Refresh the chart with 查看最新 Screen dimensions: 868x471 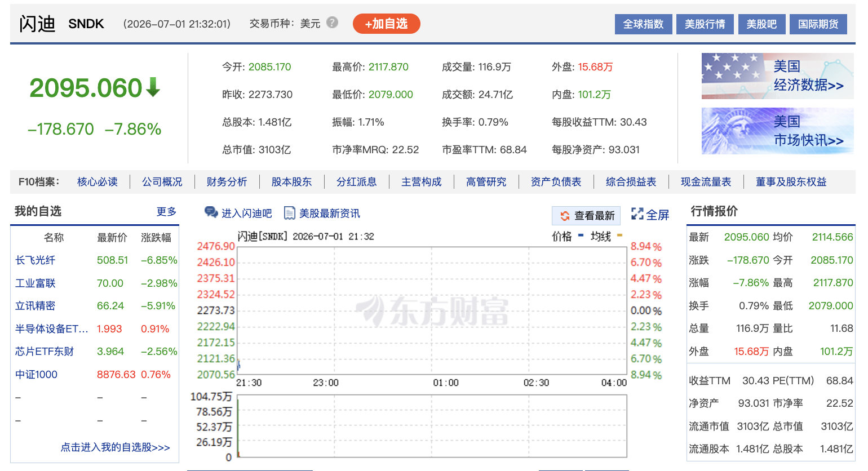tap(586, 215)
